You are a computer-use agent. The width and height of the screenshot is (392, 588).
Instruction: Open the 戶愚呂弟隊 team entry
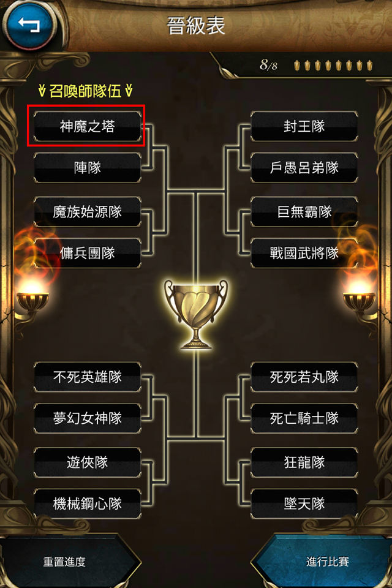[304, 168]
